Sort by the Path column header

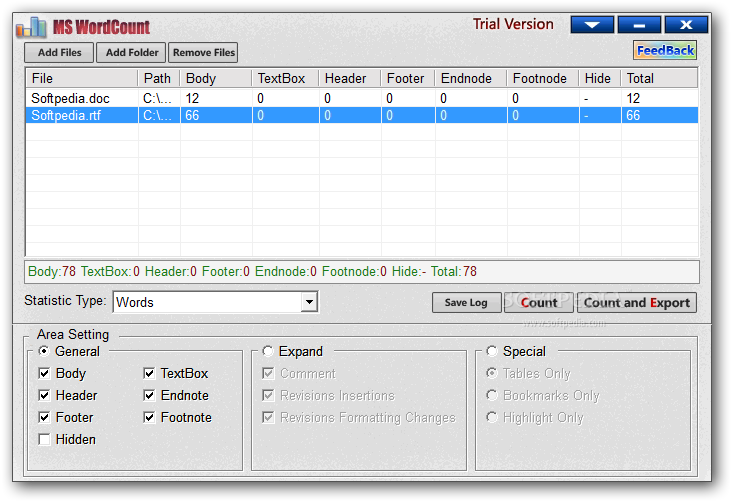(159, 78)
